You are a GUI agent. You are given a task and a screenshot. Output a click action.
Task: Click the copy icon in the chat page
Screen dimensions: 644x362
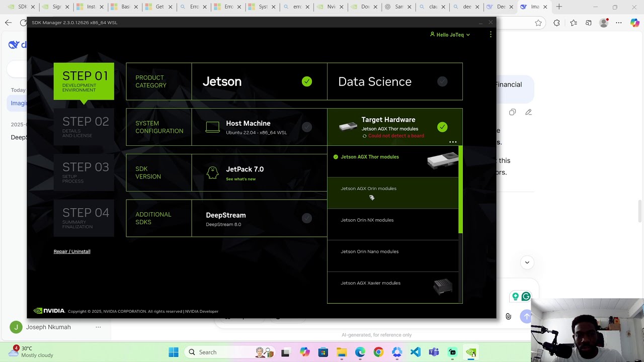coord(512,112)
